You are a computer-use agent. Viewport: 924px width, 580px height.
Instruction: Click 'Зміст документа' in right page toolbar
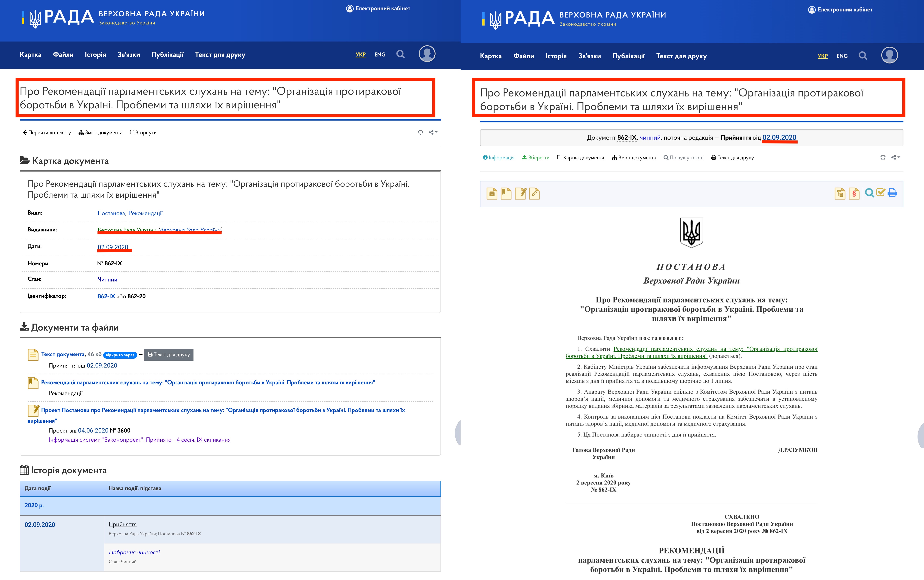click(634, 158)
